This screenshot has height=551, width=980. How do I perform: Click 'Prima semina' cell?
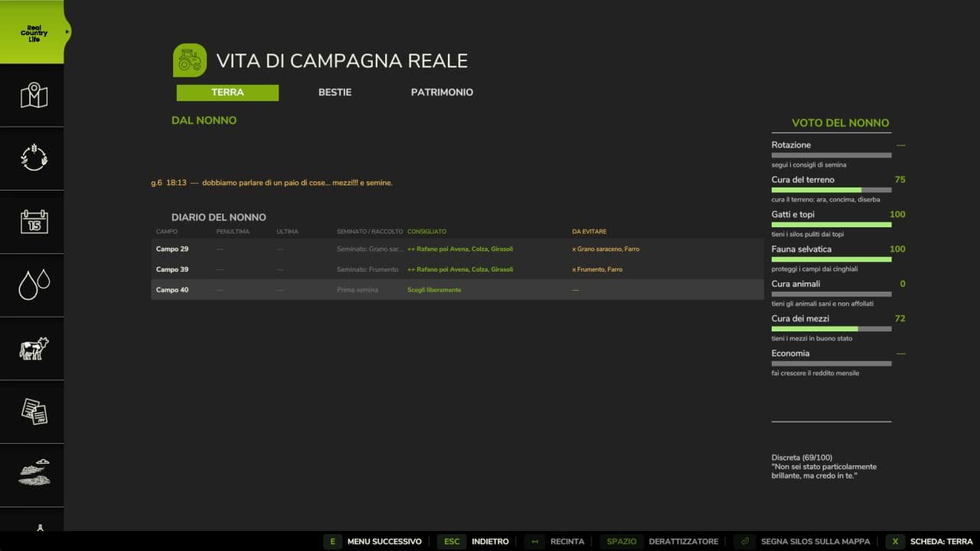358,290
